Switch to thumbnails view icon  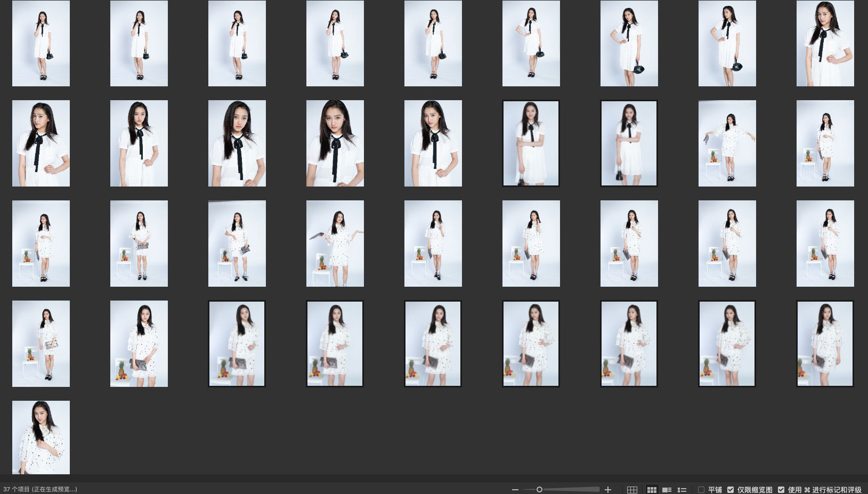[651, 490]
